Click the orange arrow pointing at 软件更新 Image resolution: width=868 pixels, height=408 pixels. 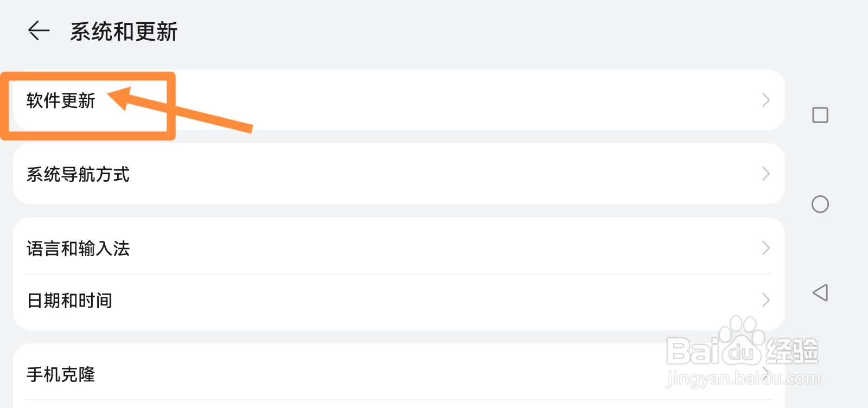180,110
